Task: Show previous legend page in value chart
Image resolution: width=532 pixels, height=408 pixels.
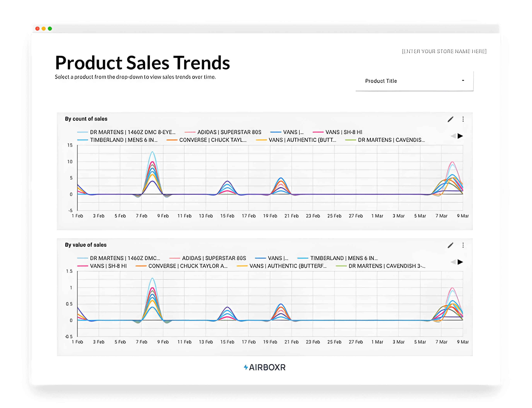Action: pyautogui.click(x=453, y=262)
